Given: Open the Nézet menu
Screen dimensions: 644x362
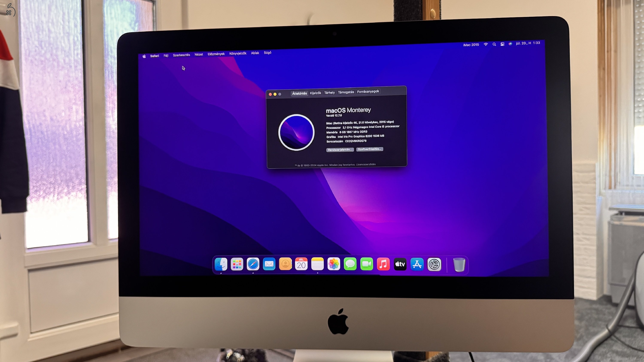Looking at the screenshot, I should pos(199,55).
